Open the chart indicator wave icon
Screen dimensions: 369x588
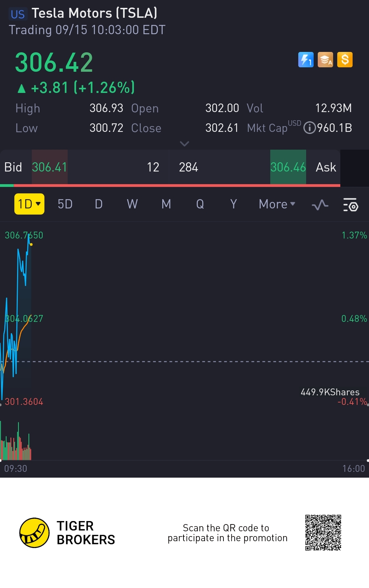pyautogui.click(x=320, y=204)
